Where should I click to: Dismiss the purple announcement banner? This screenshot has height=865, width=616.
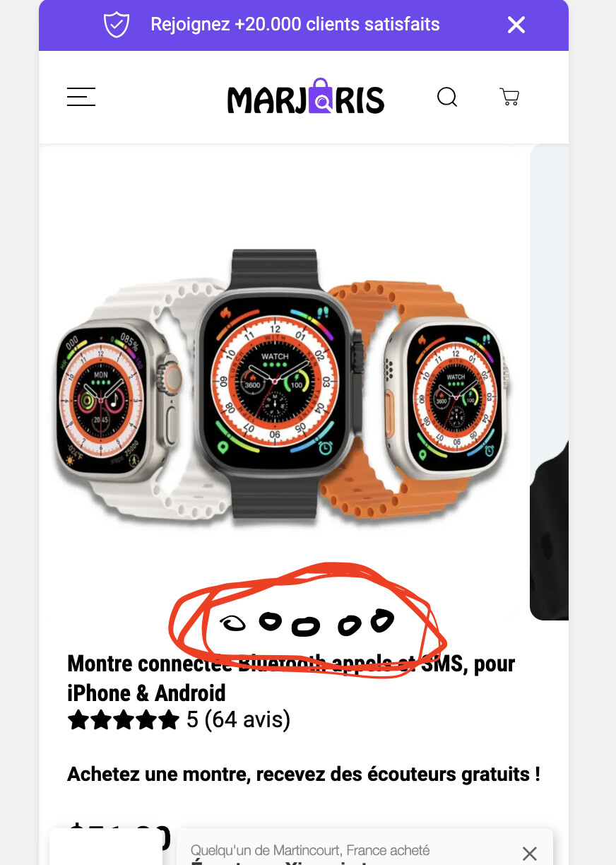pyautogui.click(x=516, y=25)
